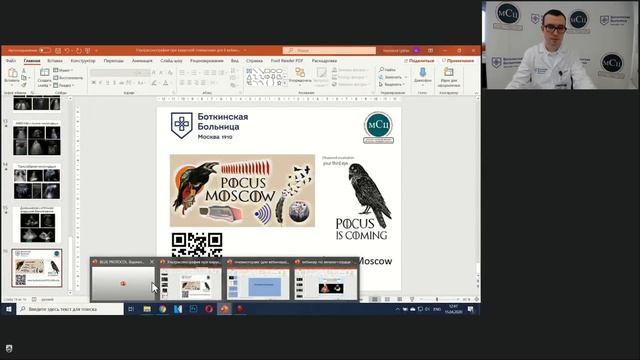Open Google Chrome from the taskbar
The height and width of the screenshot is (360, 640).
[x=162, y=309]
